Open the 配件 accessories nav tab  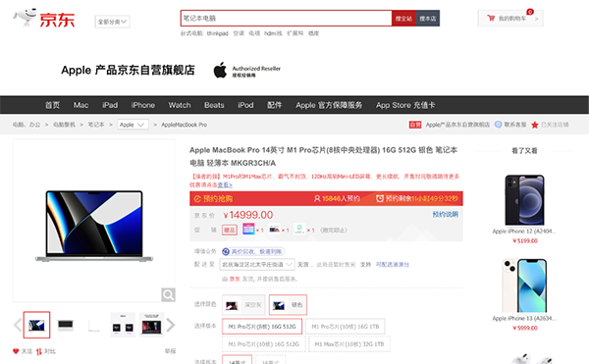pos(274,105)
